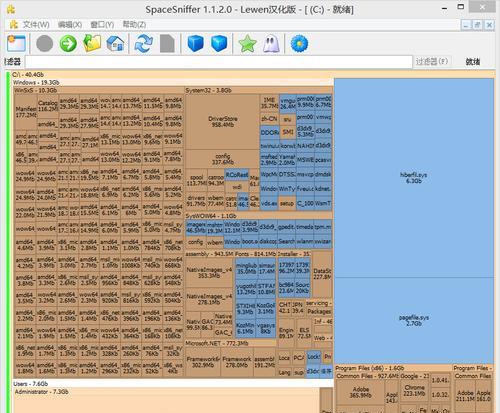The image size is (500, 413).
Task: Select the Chrome 223.1Mb block
Action: point(414,391)
